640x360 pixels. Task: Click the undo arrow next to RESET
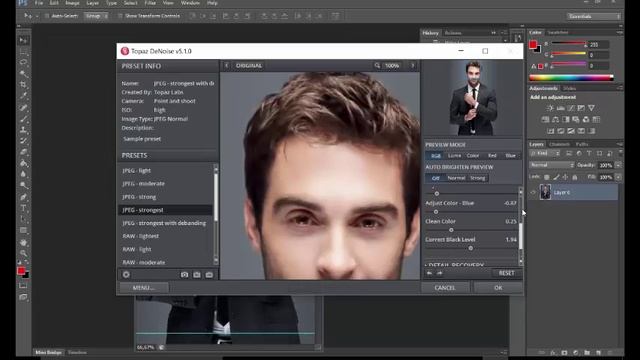(429, 273)
